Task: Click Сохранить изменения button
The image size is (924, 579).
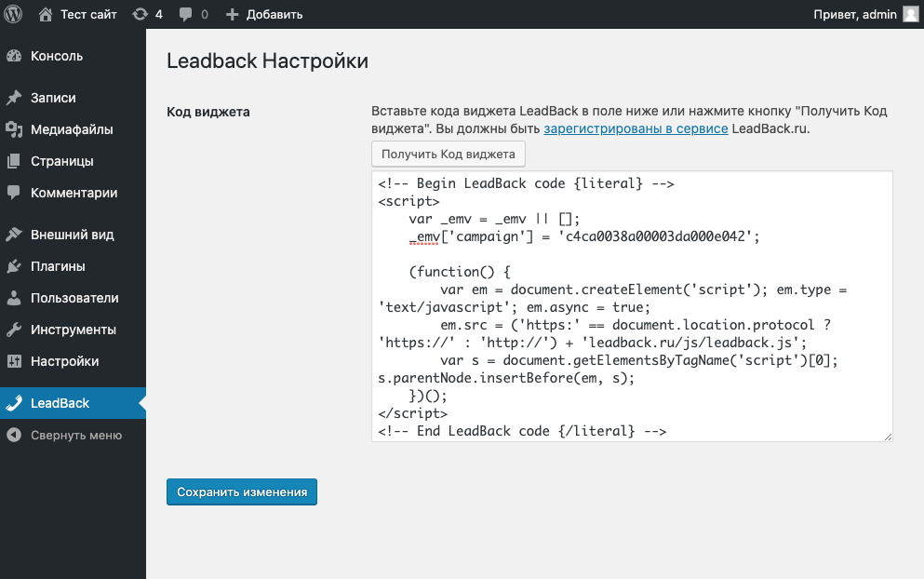Action: 242,491
